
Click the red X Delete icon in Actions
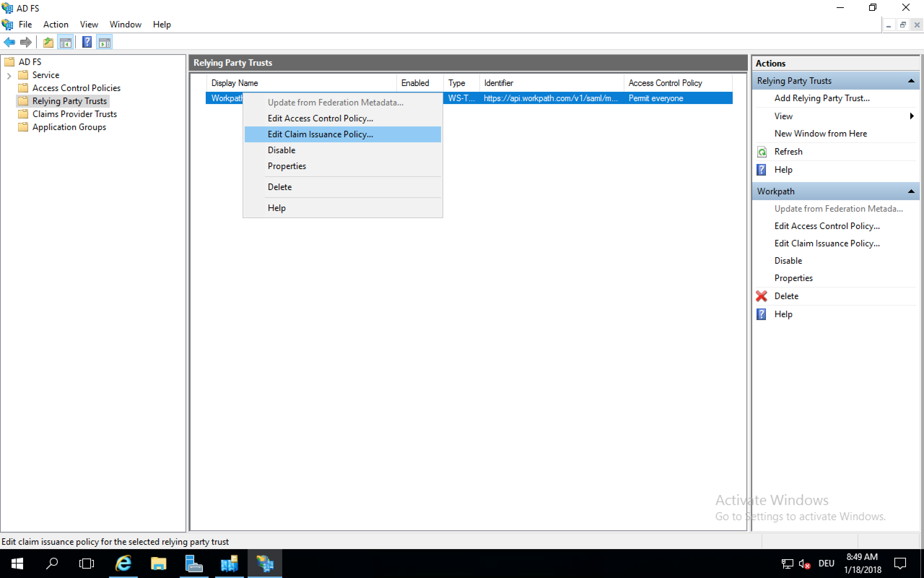click(762, 296)
